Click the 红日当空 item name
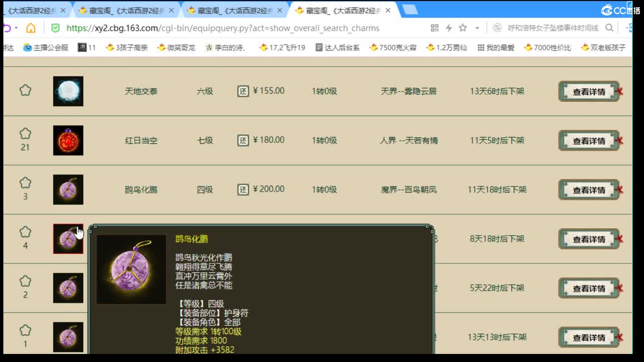 click(141, 140)
